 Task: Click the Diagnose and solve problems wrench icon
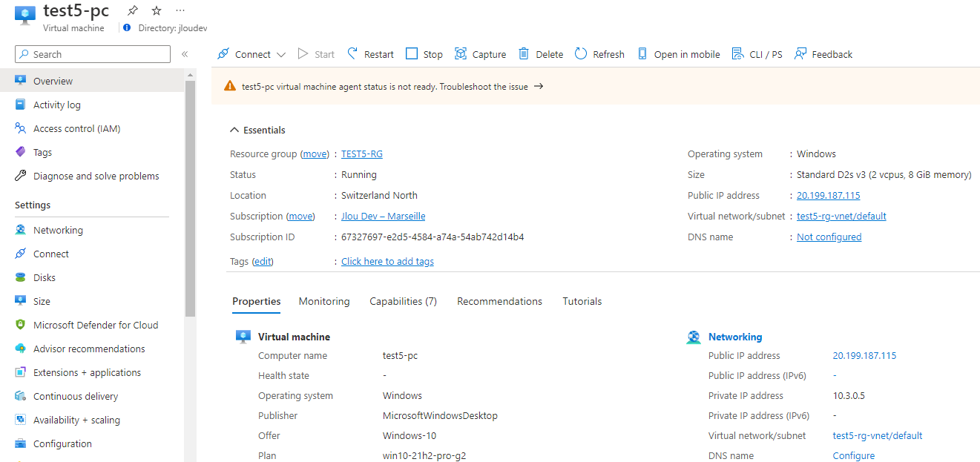pyautogui.click(x=21, y=176)
